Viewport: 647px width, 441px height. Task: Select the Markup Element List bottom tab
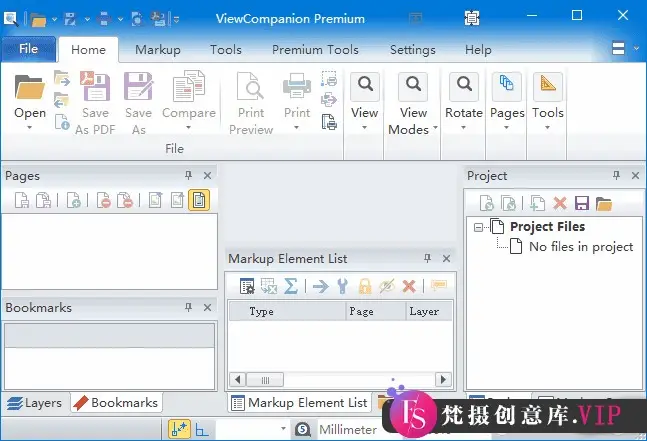300,403
